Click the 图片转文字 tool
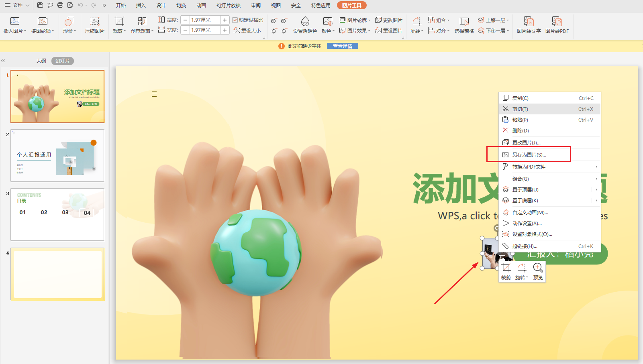 coord(529,25)
